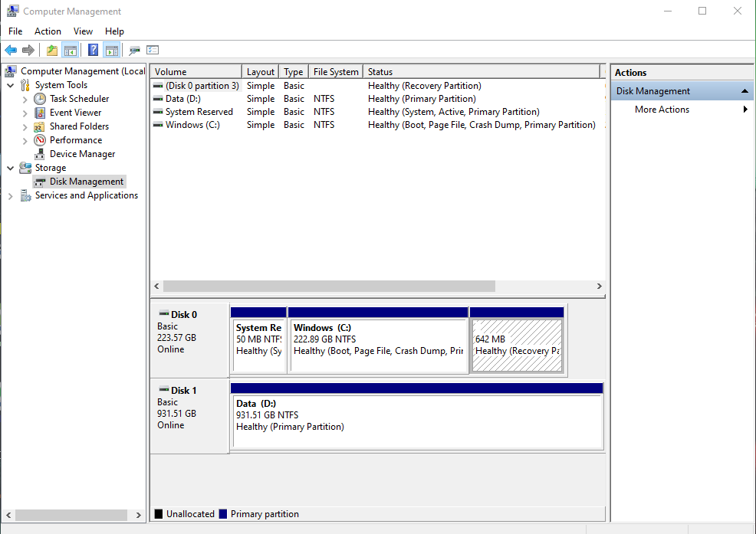Screen dimensions: 756x534
Task: Toggle Show/Hide Action Pane toolbar icon
Action: (112, 50)
